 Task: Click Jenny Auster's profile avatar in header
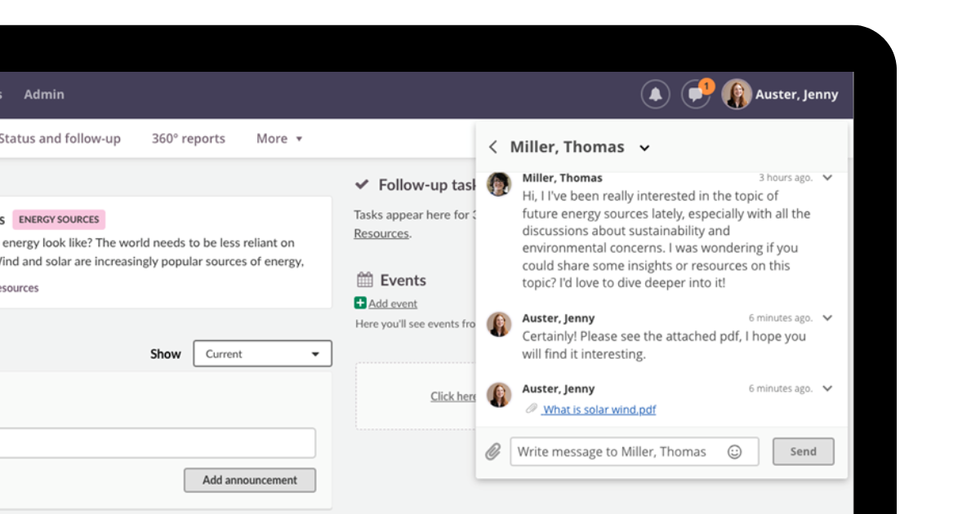[x=736, y=95]
